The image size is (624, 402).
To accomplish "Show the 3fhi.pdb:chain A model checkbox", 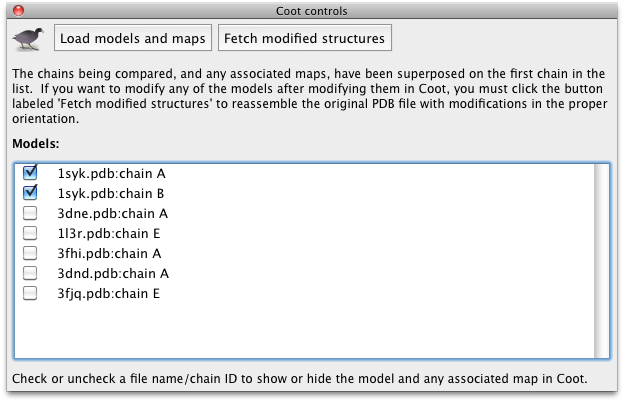I will click(x=30, y=253).
